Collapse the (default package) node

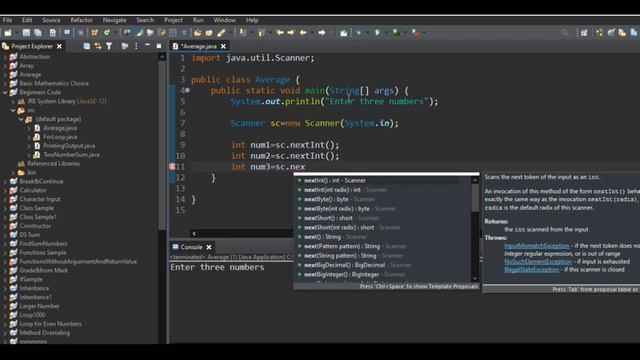pos(21,119)
